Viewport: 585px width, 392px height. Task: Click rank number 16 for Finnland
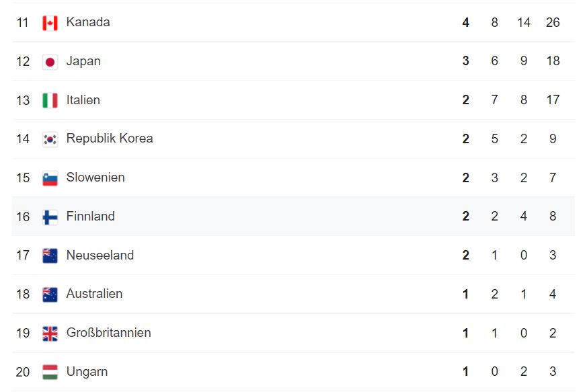(23, 217)
